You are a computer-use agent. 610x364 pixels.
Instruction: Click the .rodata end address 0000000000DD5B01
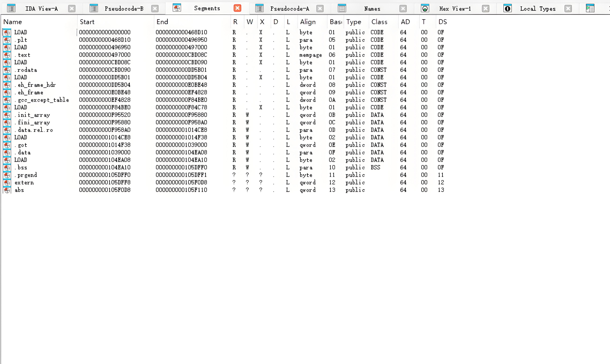(181, 70)
